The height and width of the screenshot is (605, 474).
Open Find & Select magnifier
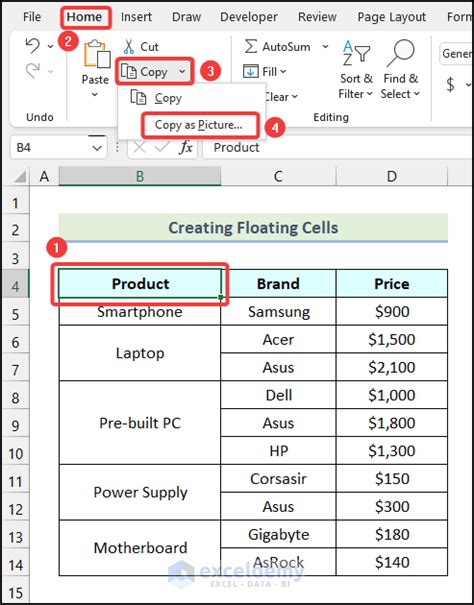[x=400, y=69]
